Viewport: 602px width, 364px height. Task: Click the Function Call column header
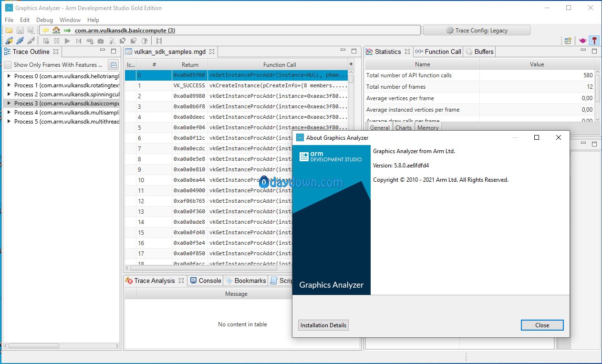pos(280,65)
